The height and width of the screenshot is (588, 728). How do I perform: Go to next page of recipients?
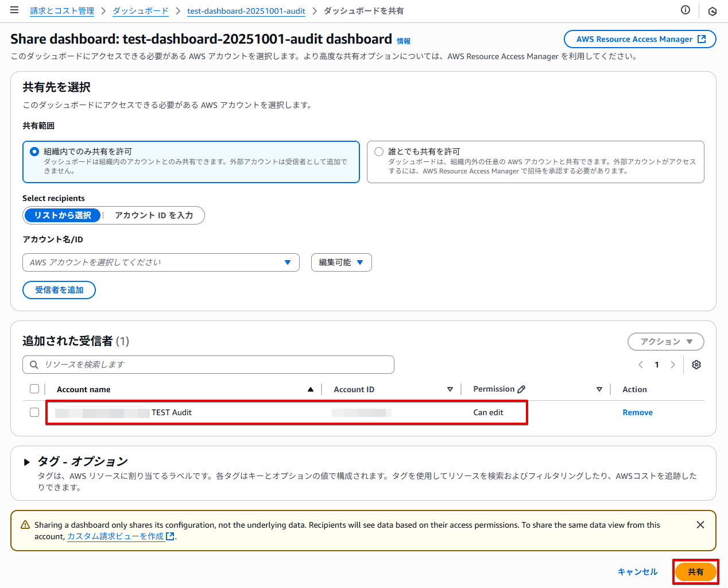(673, 365)
